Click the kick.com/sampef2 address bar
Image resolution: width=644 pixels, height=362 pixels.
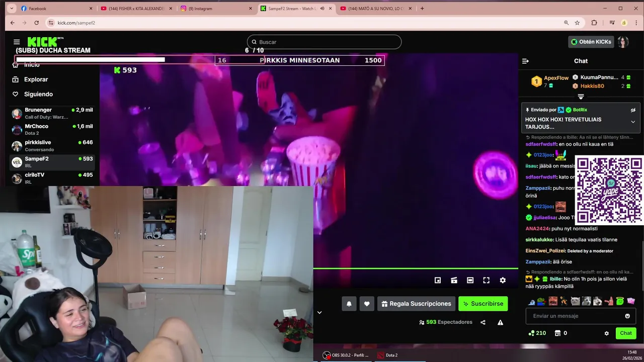tap(76, 23)
